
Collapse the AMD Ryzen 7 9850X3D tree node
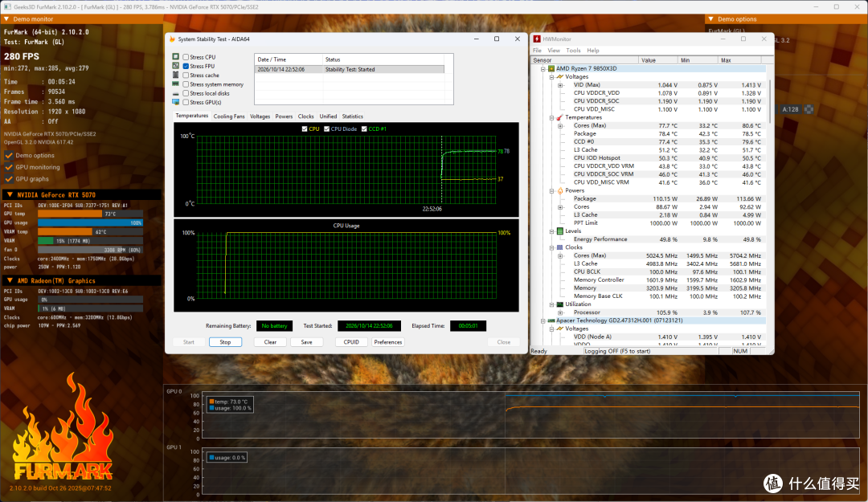[x=543, y=68]
